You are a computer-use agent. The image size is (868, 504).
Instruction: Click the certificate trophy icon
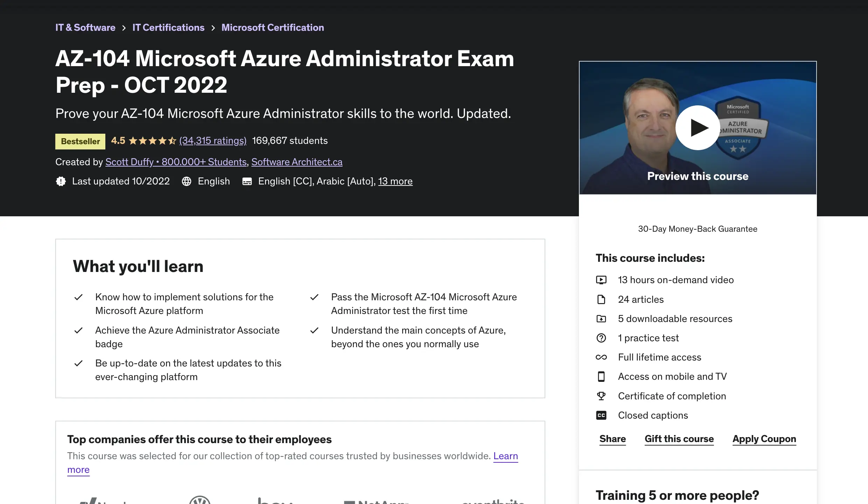coord(601,396)
